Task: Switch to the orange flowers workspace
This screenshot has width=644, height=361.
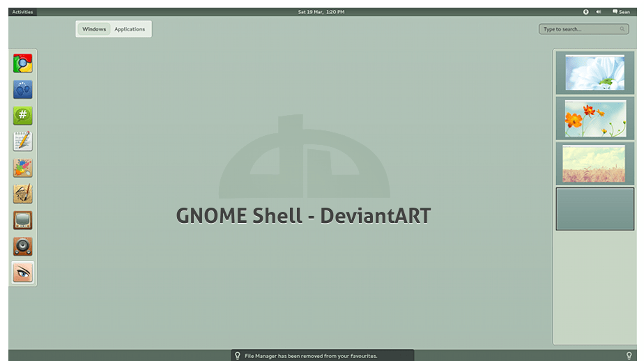Action: (x=595, y=118)
